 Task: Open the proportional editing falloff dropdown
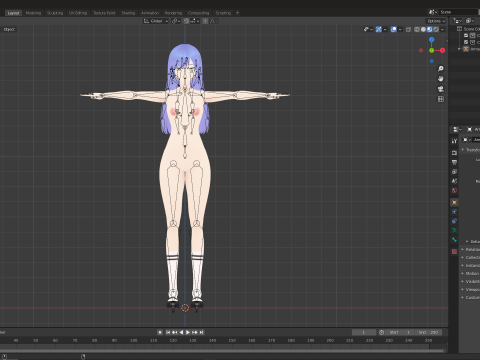coord(213,21)
